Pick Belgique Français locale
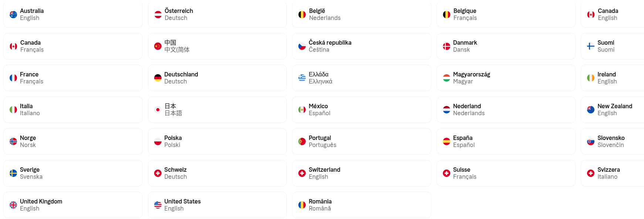 (506, 14)
